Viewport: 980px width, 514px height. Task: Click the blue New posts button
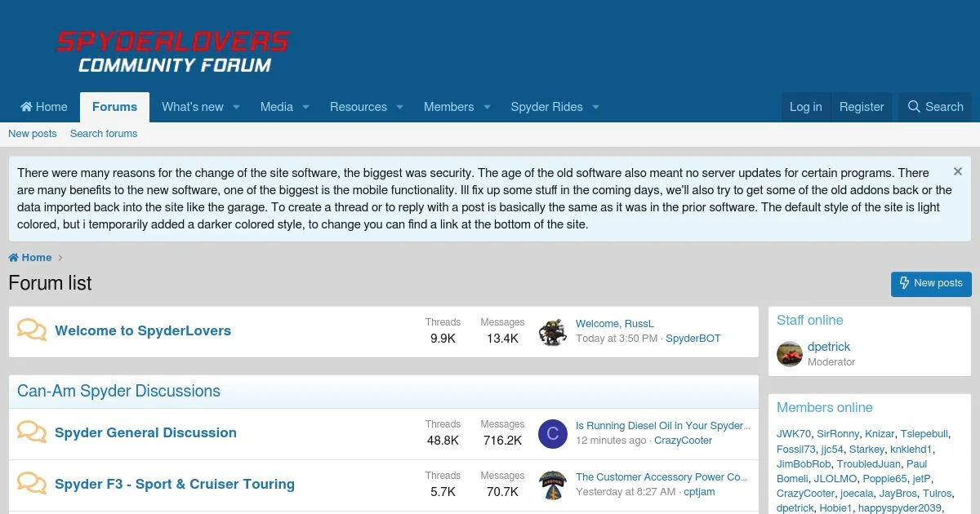(931, 283)
